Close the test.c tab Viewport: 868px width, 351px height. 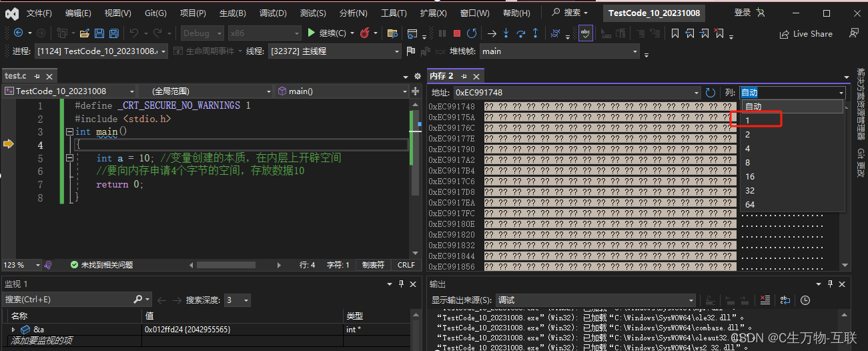click(x=49, y=77)
